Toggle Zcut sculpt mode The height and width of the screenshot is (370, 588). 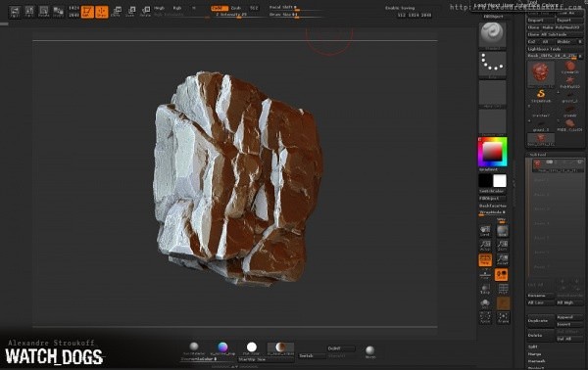254,8
